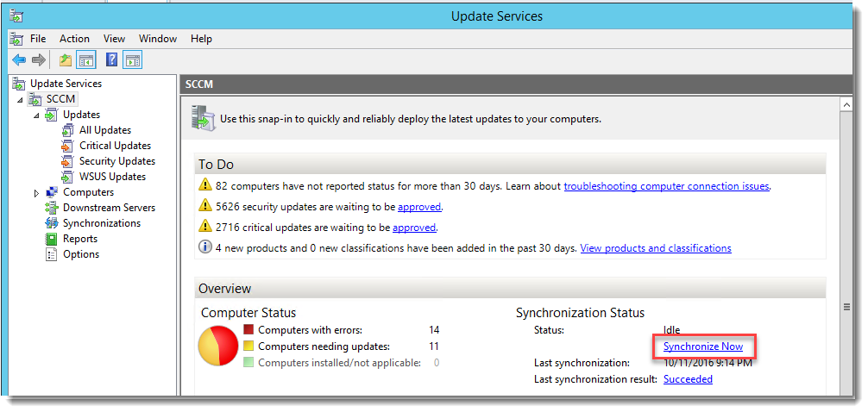
Task: Open the Options node icon
Action: pos(52,254)
